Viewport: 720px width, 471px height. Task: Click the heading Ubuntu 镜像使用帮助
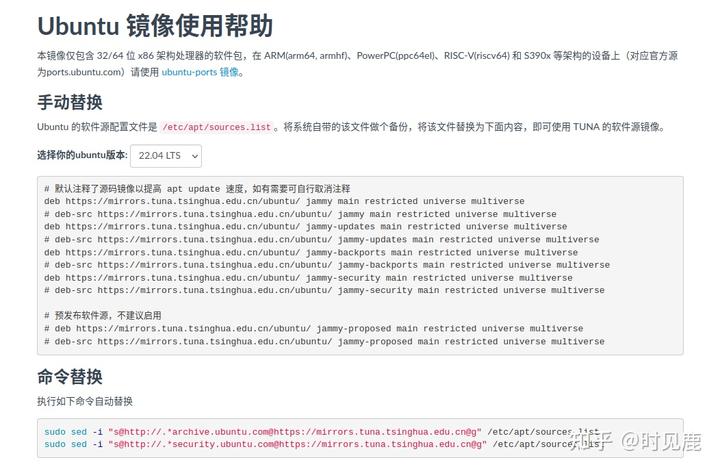155,26
